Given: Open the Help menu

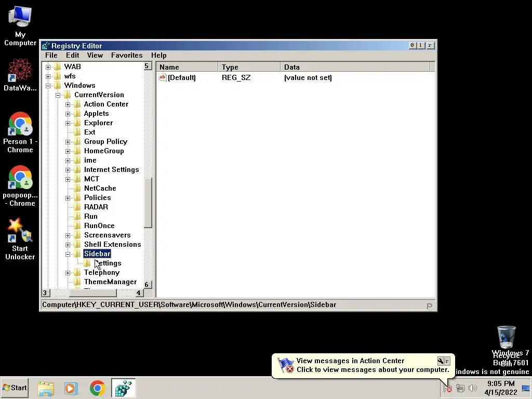Looking at the screenshot, I should click(159, 55).
